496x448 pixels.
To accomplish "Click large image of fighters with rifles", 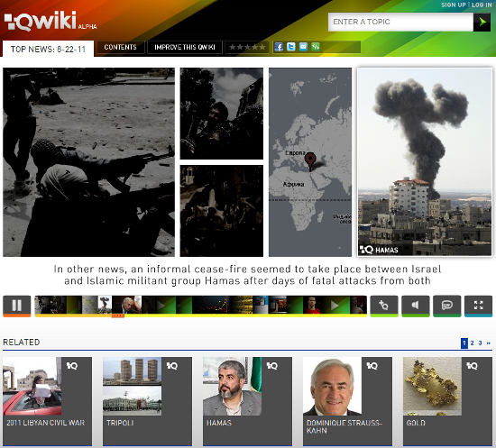I will pyautogui.click(x=89, y=162).
